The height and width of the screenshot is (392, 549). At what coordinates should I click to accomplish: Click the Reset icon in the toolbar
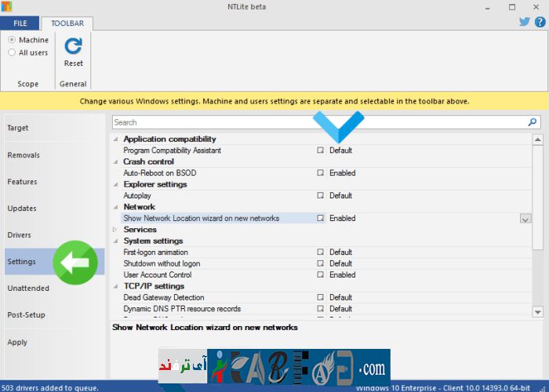click(73, 46)
